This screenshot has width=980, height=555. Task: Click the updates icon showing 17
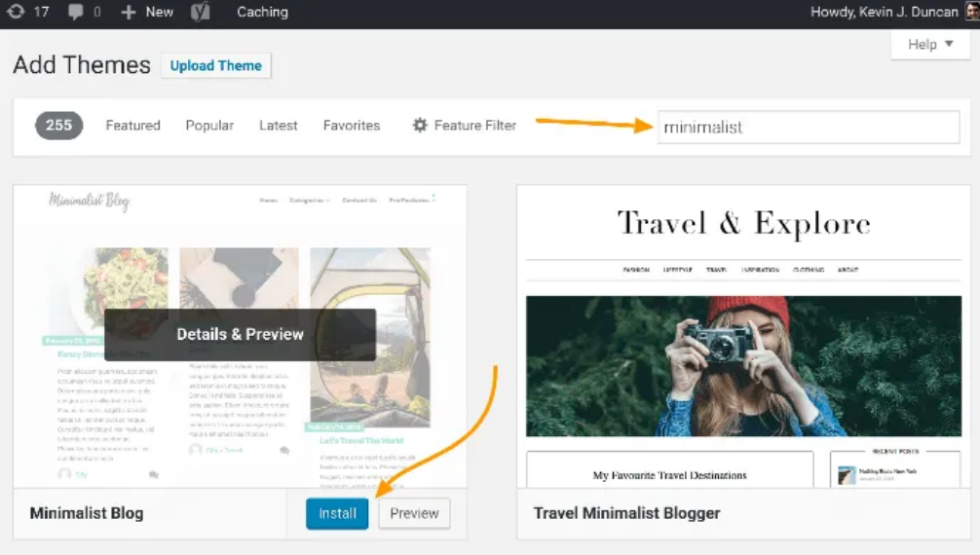coord(17,12)
